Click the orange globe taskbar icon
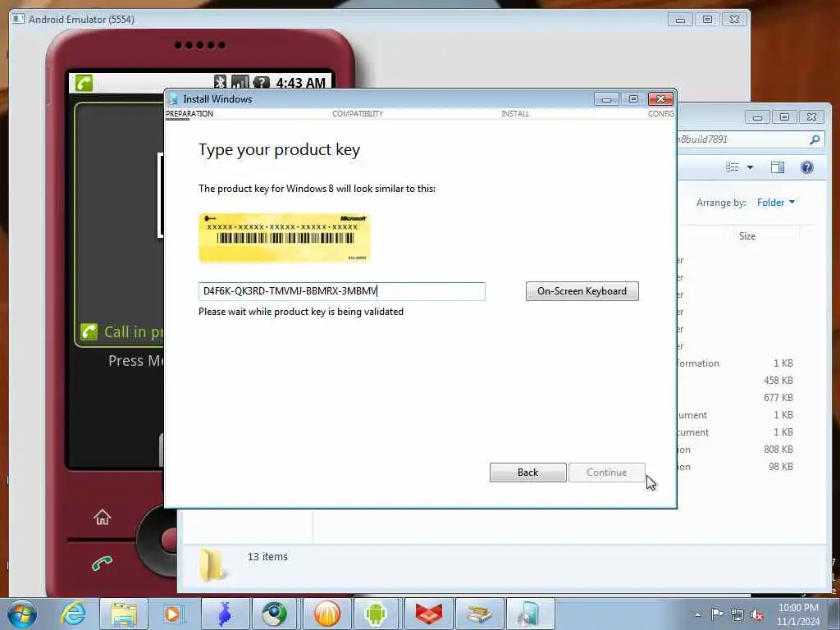 coord(326,614)
